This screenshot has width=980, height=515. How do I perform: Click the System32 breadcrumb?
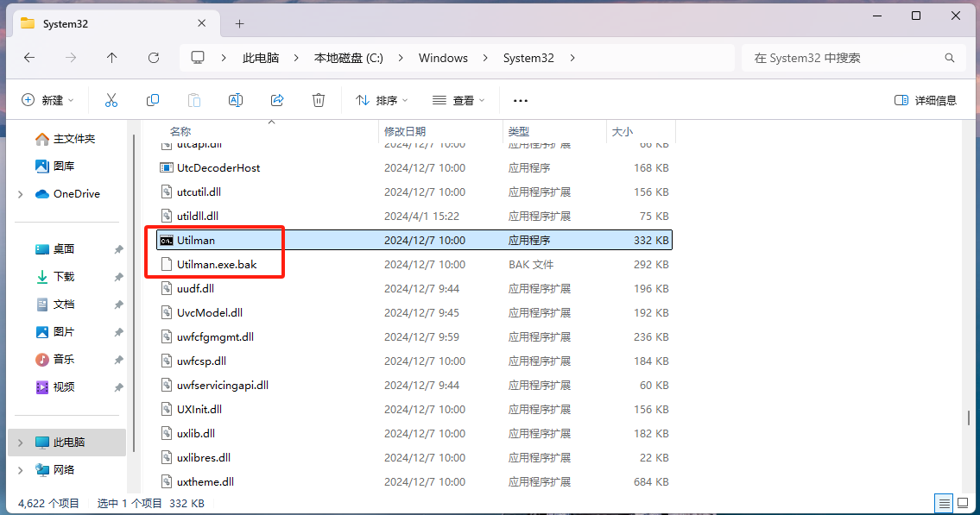[x=528, y=58]
